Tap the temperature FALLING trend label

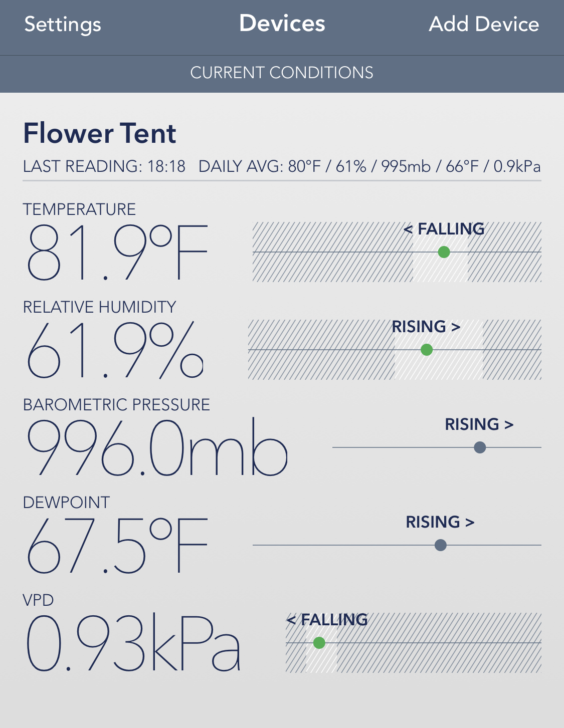444,229
